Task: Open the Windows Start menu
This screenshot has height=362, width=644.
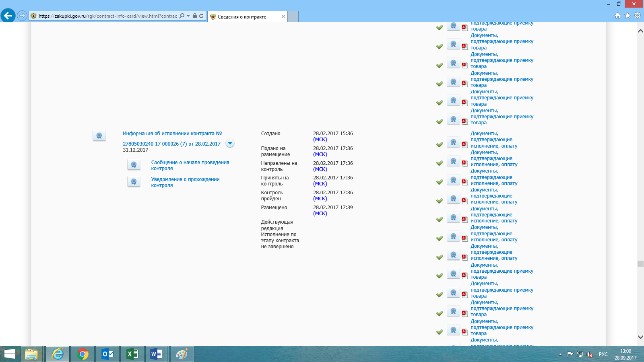Action: (x=9, y=354)
